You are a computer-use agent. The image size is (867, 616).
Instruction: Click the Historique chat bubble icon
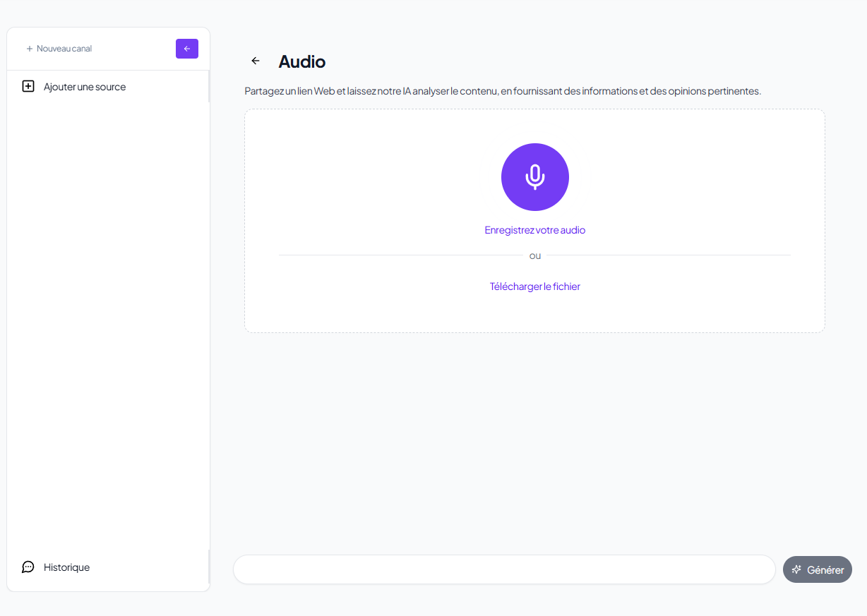pos(28,567)
